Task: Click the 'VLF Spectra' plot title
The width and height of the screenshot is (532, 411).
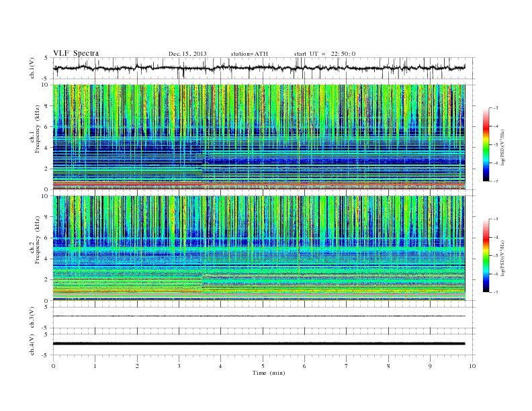Action: [76, 53]
